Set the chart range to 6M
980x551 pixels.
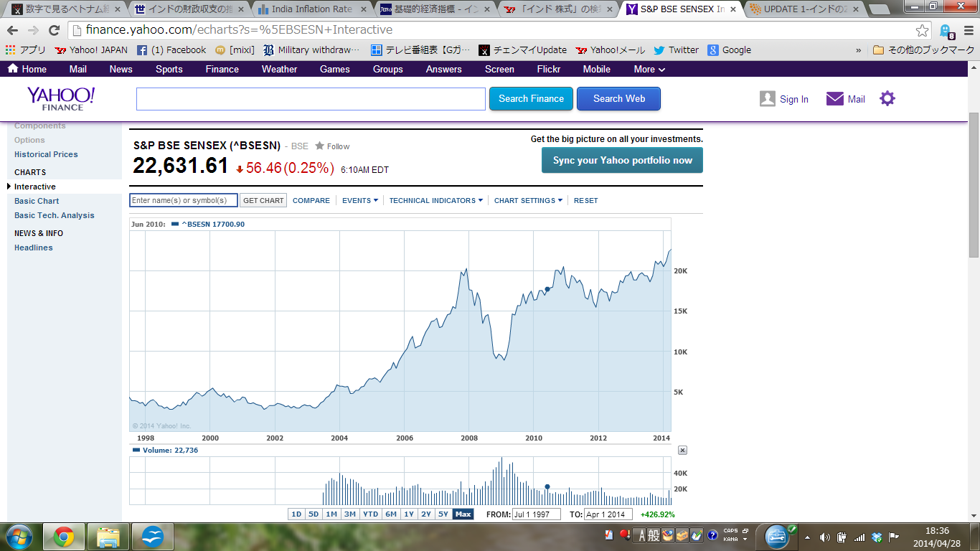coord(391,514)
